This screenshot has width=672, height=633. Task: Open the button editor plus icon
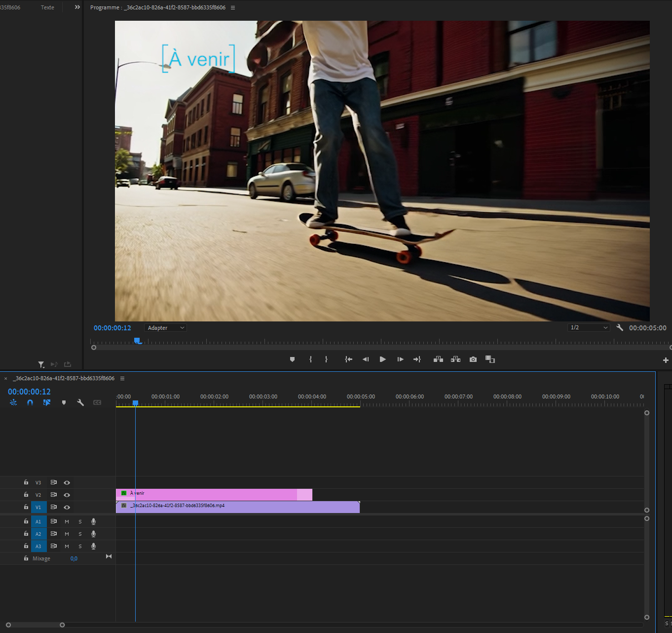tap(666, 360)
